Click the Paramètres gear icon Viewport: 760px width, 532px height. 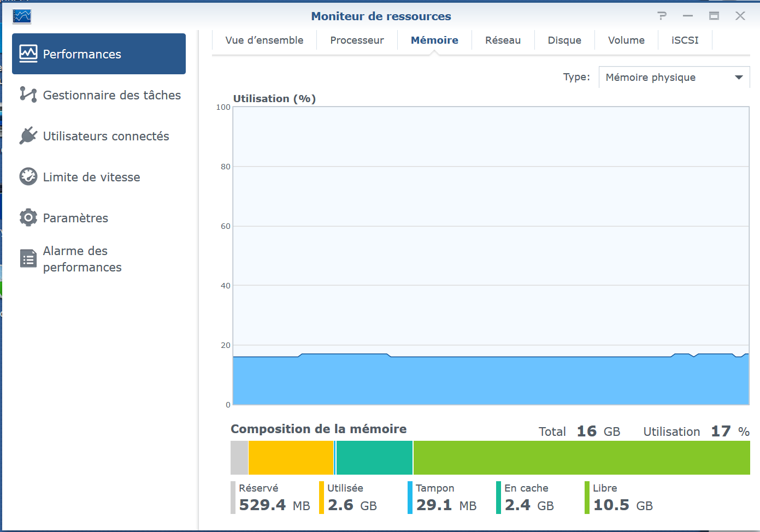(x=28, y=217)
